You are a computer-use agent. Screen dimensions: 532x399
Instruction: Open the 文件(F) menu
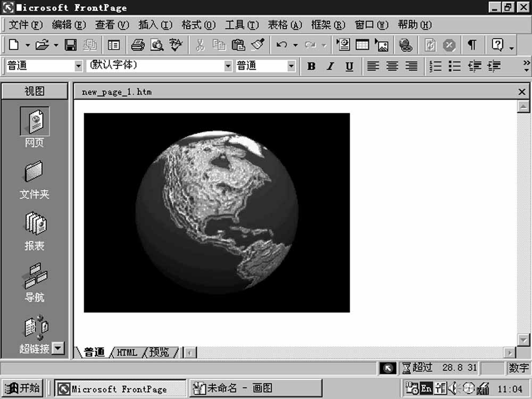pyautogui.click(x=26, y=25)
